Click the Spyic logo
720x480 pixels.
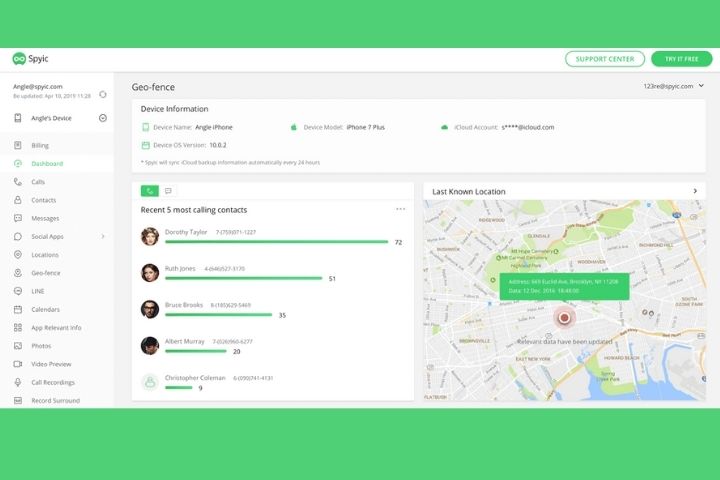click(30, 59)
